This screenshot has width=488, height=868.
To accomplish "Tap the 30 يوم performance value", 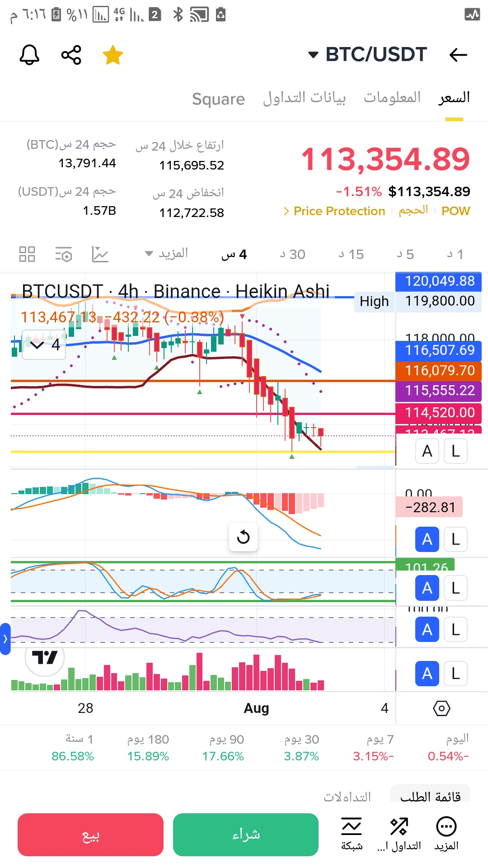I will tap(301, 756).
